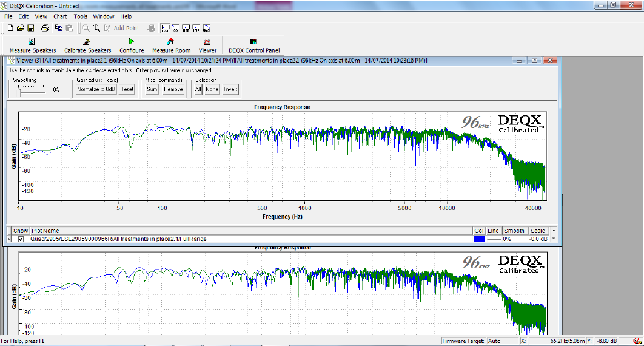Image resolution: width=644 pixels, height=346 pixels.
Task: Click the Show column header
Action: (x=21, y=231)
